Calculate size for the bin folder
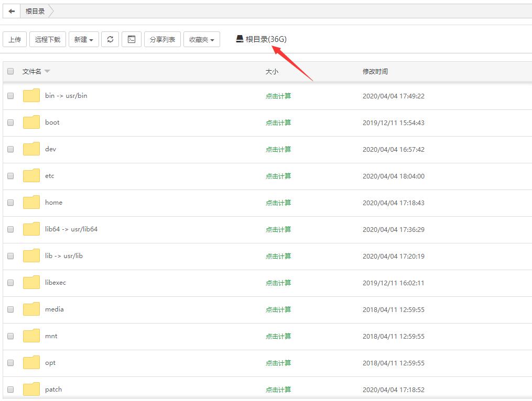Viewport: 532px width, 401px height. (278, 96)
